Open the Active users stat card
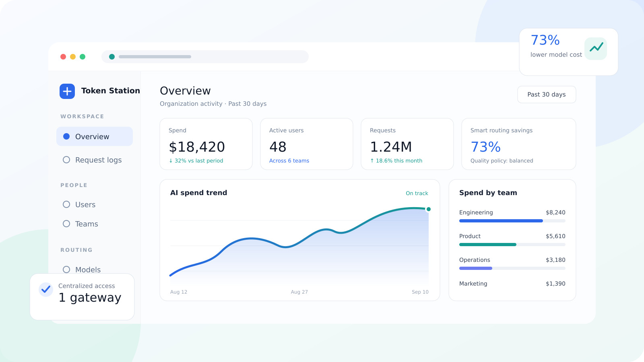Viewport: 644px width, 362px height. tap(307, 144)
